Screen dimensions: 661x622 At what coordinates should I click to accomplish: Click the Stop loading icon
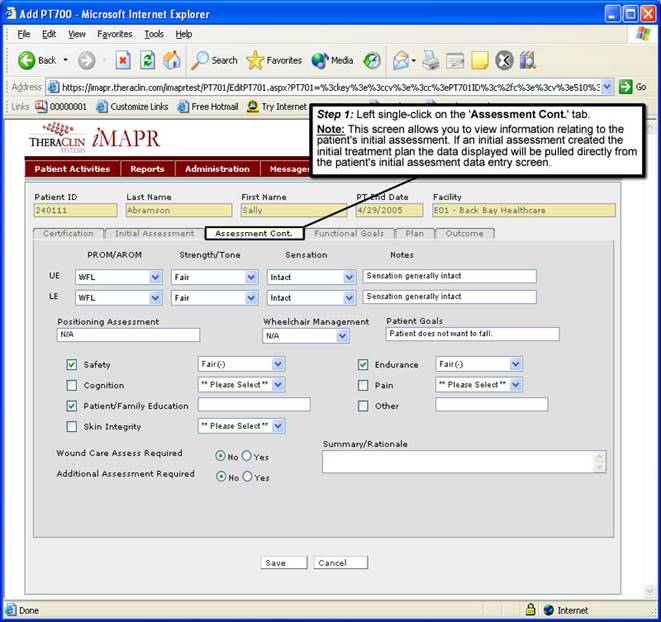click(x=123, y=60)
